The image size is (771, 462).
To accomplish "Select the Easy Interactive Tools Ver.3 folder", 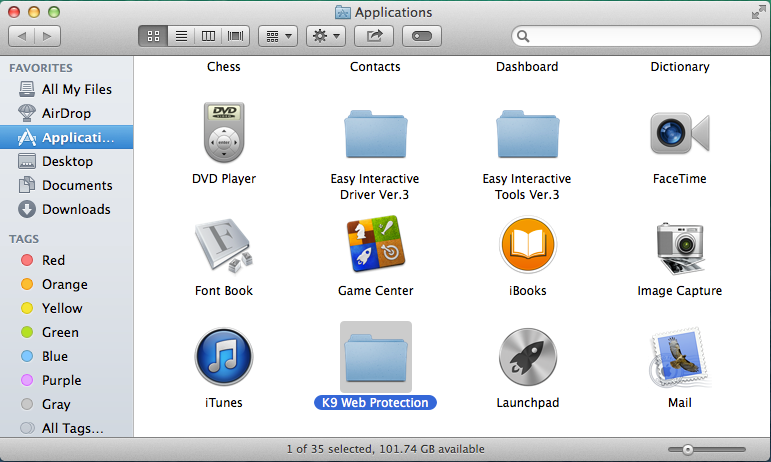I will pyautogui.click(x=528, y=134).
